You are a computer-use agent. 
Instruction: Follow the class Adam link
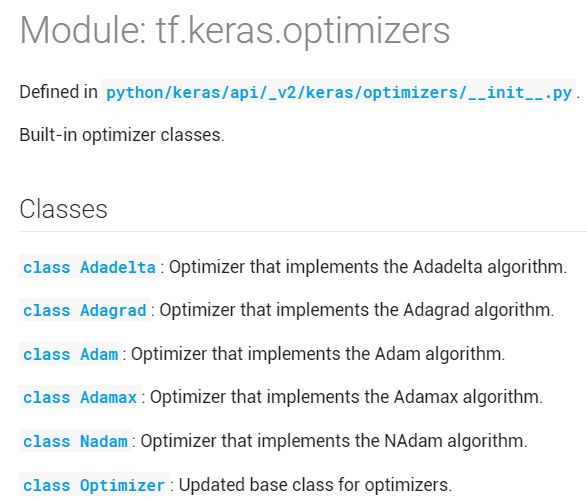tap(70, 354)
